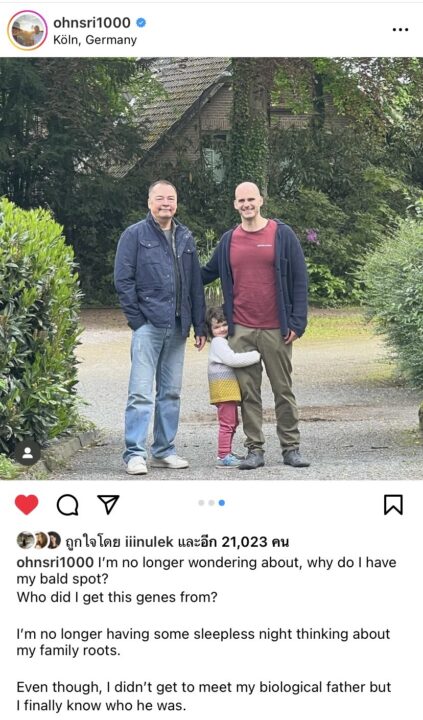The image size is (423, 720).
Task: Open comments via the speech bubble icon
Action: coord(68,505)
